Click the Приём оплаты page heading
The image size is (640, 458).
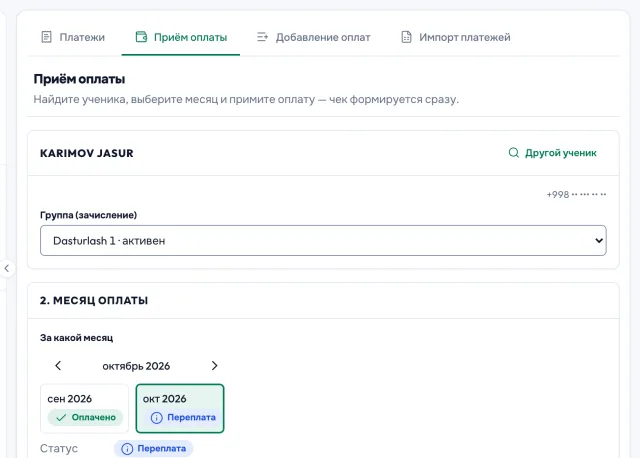pos(79,79)
